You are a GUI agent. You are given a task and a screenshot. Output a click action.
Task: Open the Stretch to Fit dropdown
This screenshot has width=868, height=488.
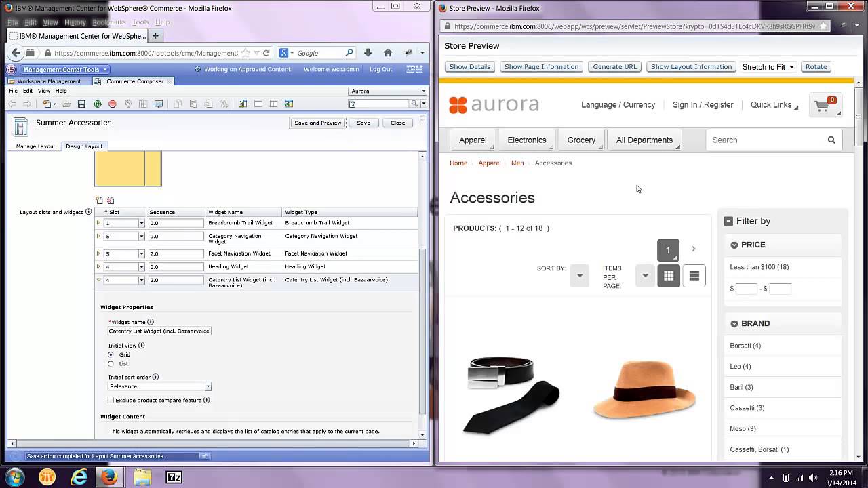pyautogui.click(x=768, y=67)
